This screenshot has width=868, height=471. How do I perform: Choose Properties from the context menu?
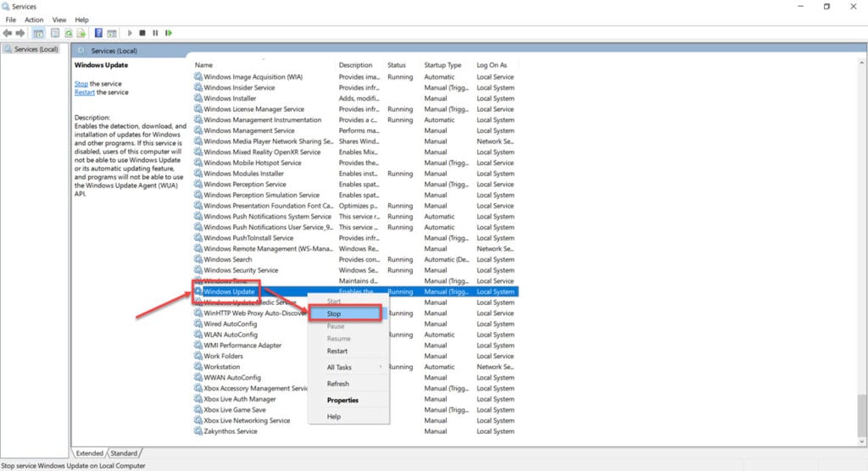tap(348, 400)
